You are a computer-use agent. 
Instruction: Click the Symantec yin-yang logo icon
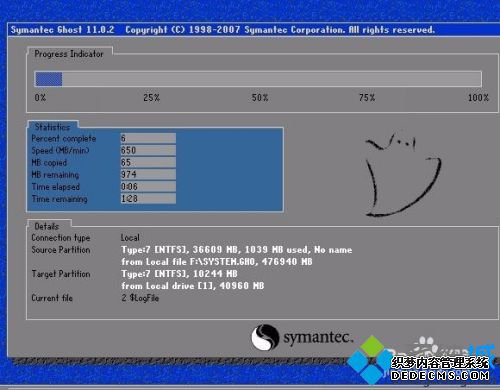pyautogui.click(x=265, y=337)
